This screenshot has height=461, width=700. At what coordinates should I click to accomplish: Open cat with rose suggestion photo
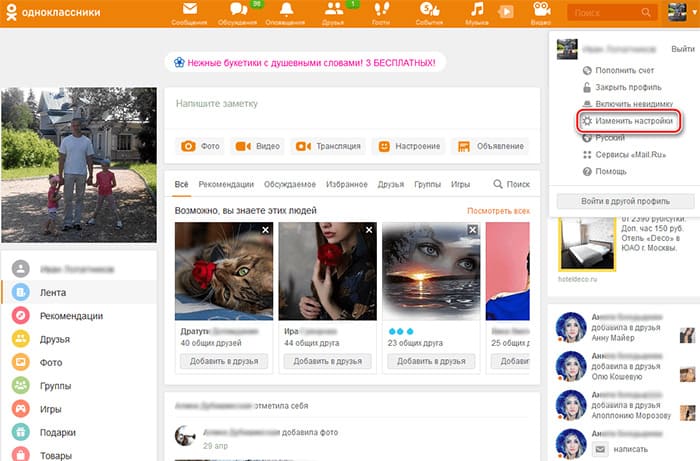224,271
